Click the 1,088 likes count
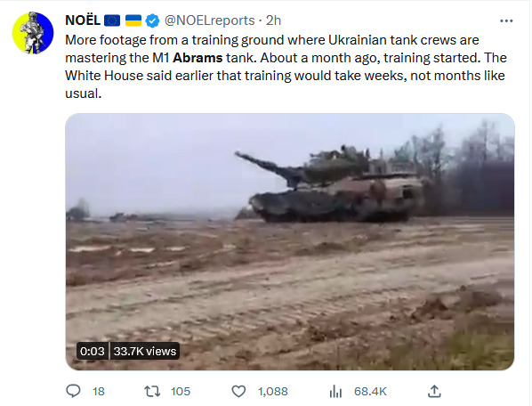Viewport: 532px width, 406px height. 273,392
